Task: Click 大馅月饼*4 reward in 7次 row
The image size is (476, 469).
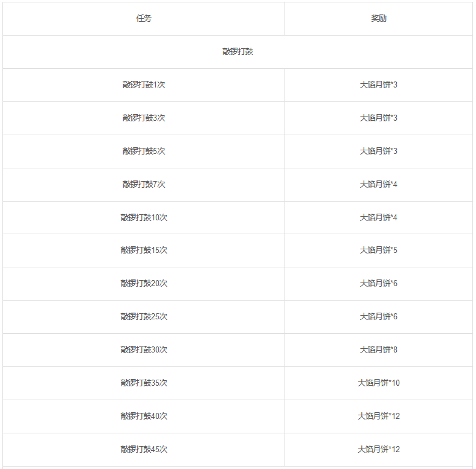Action: tap(379, 185)
